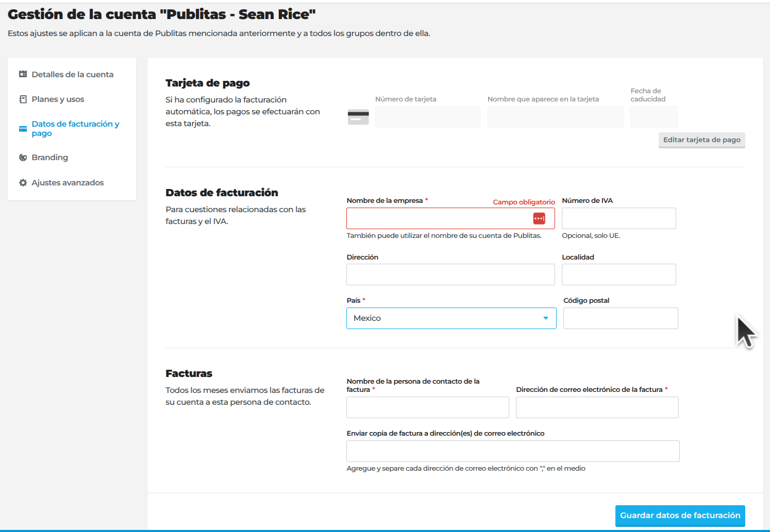This screenshot has width=770, height=532.
Task: Click the Número de tarjeta field
Action: [x=428, y=117]
